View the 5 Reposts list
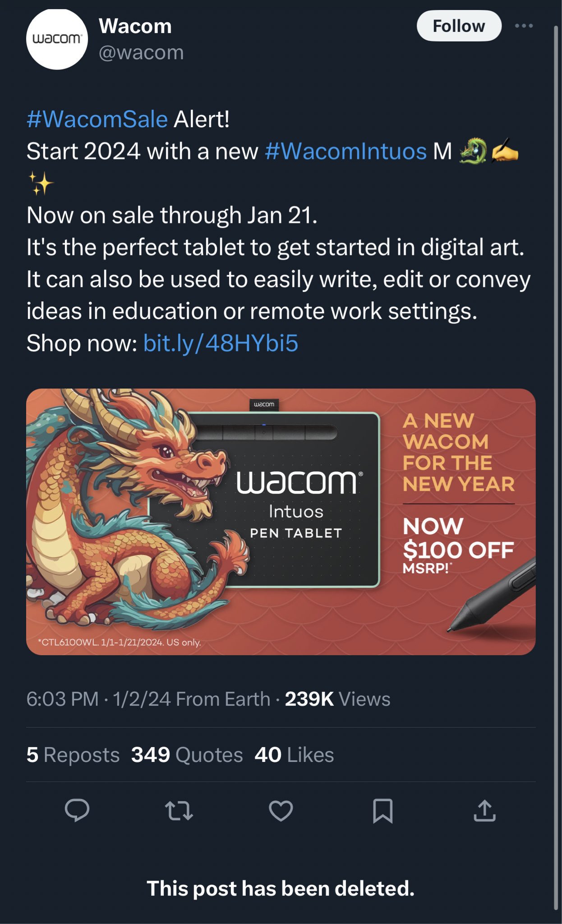The height and width of the screenshot is (924, 562). [x=73, y=755]
